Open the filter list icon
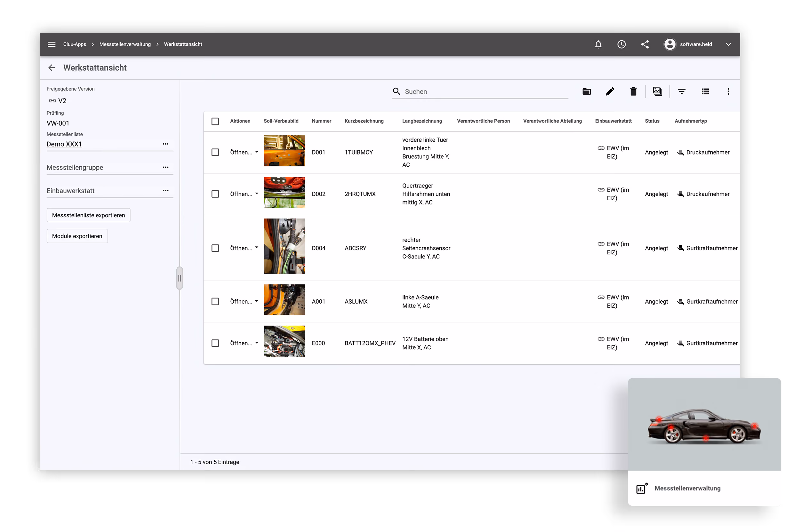This screenshot has width=800, height=532. 682,91
